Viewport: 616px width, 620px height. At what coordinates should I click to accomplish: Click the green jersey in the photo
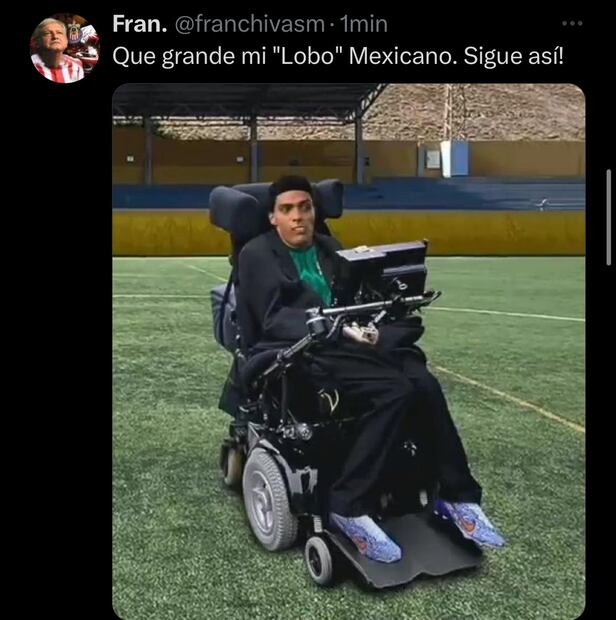pos(311,274)
